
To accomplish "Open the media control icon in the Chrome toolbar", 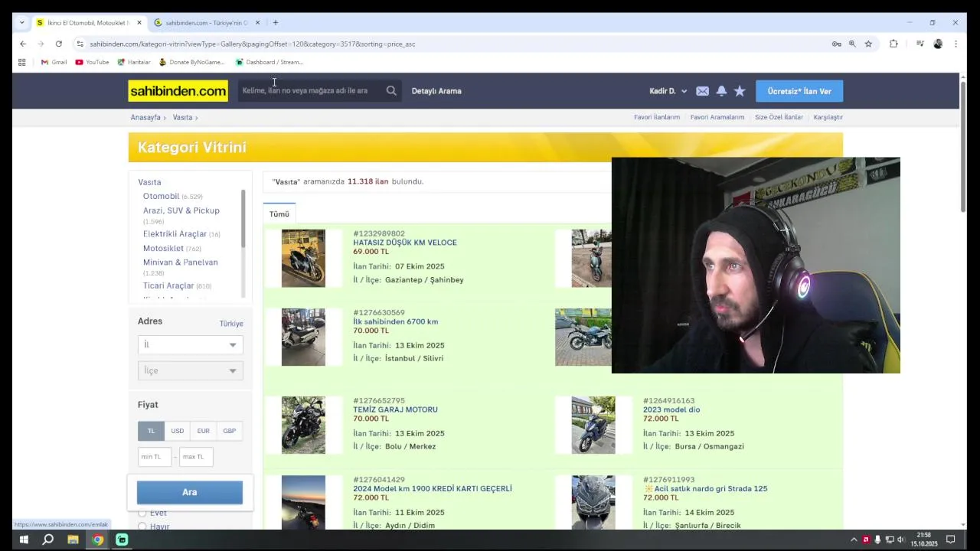I will click(x=920, y=44).
